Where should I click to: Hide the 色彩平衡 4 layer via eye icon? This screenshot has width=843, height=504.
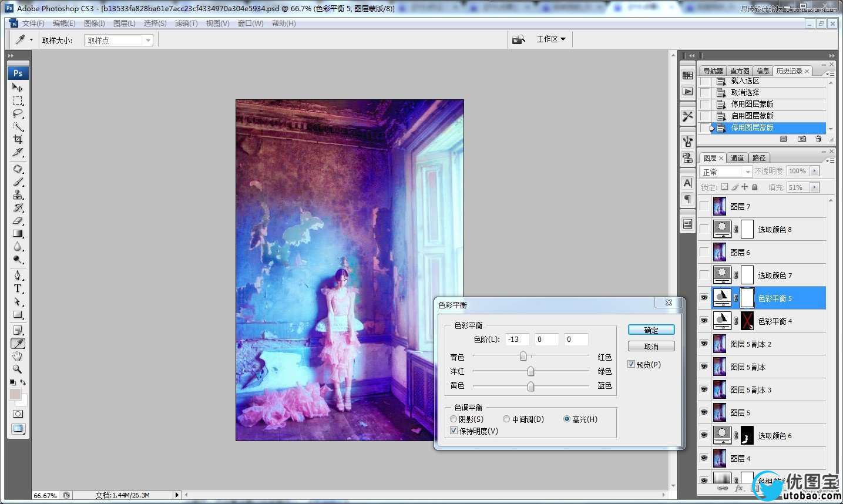tap(704, 321)
